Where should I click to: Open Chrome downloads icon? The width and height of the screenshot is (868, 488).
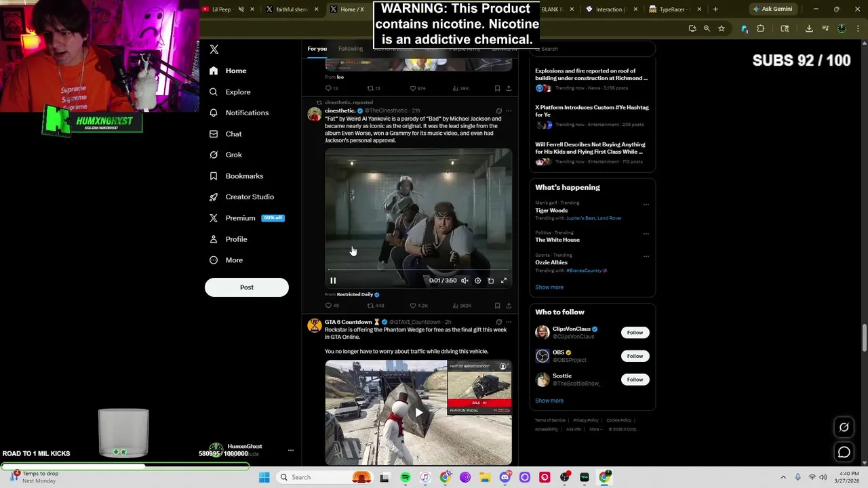pyautogui.click(x=809, y=28)
